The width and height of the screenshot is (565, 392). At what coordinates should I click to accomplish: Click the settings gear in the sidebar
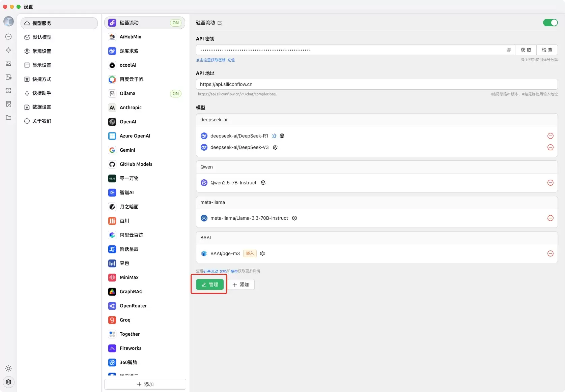8,382
